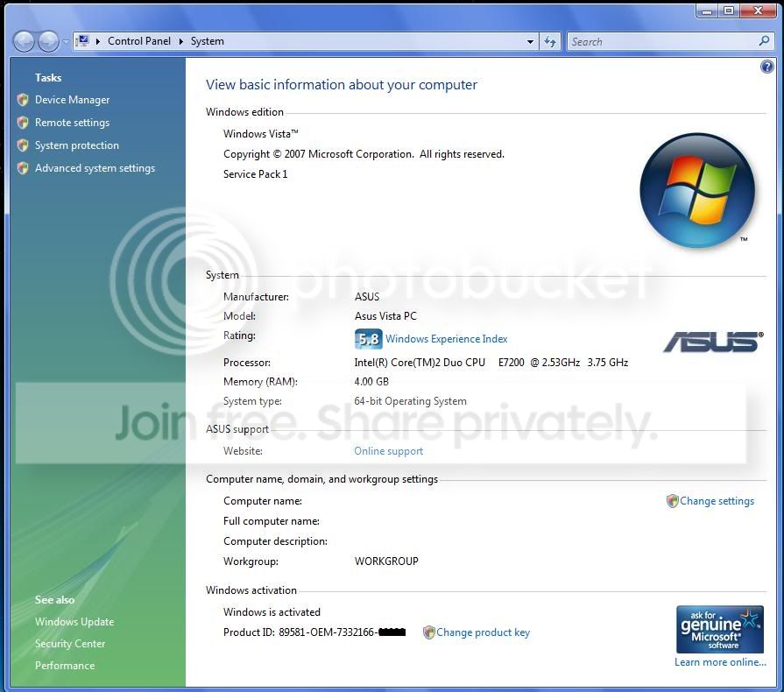Screen dimensions: 784x692
Task: Click the shield icon beside Remote settings
Action: pos(23,123)
